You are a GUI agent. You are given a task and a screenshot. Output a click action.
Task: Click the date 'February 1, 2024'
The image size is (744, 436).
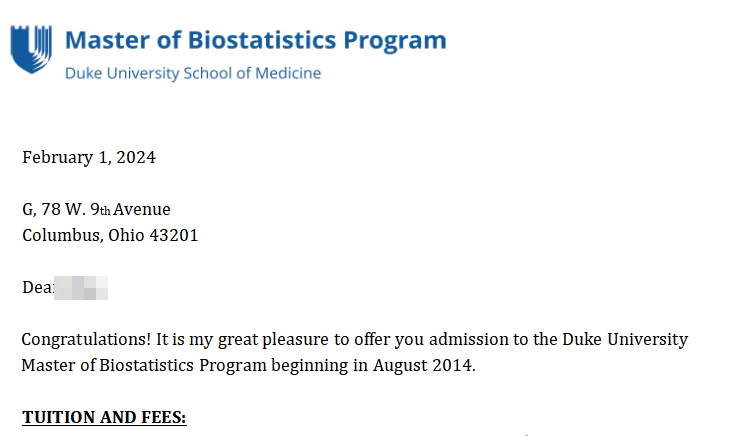click(89, 157)
